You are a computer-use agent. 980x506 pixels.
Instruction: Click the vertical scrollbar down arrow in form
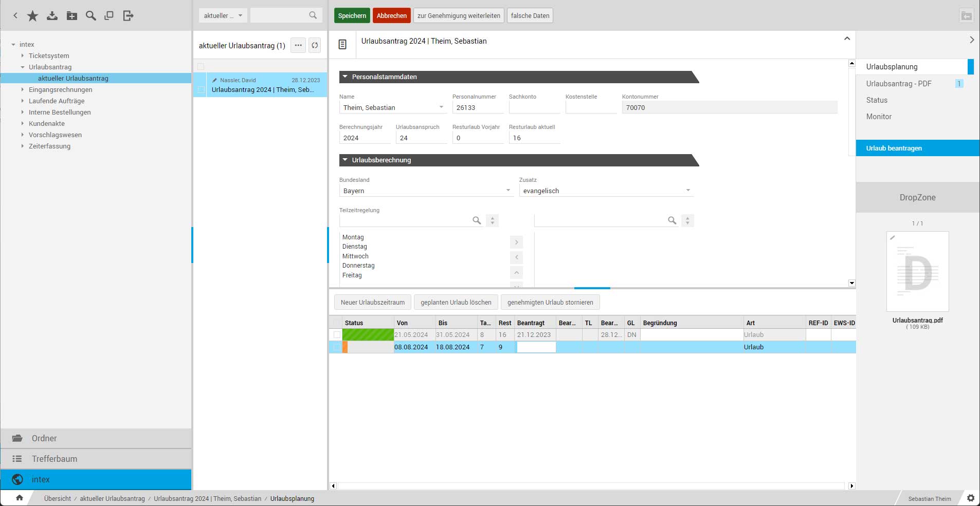[x=851, y=283]
